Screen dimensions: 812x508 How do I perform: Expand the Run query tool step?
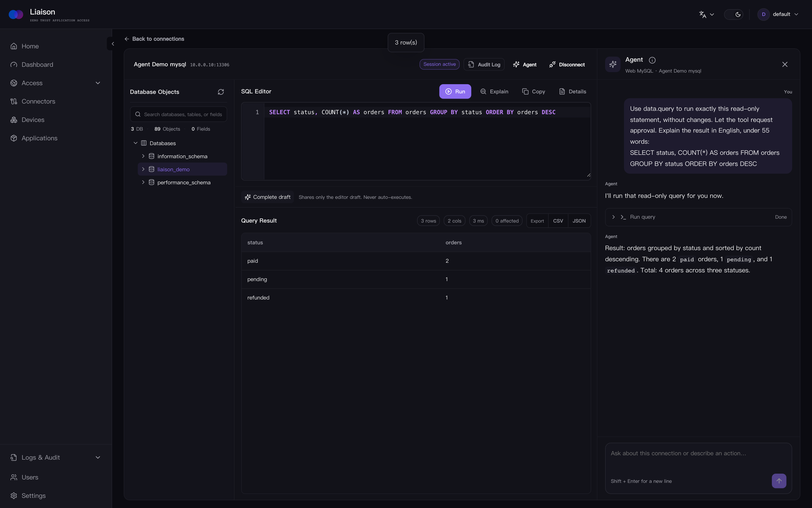tap(613, 217)
